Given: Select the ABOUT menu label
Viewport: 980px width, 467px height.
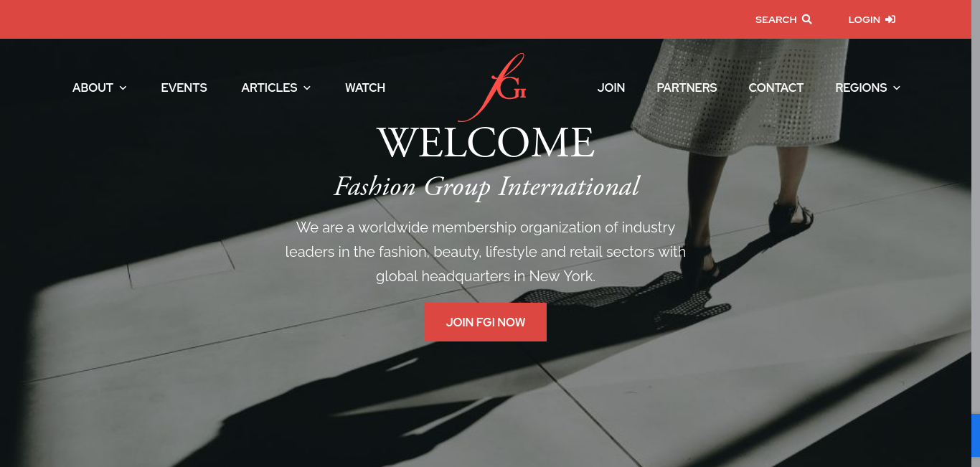Looking at the screenshot, I should pos(93,88).
